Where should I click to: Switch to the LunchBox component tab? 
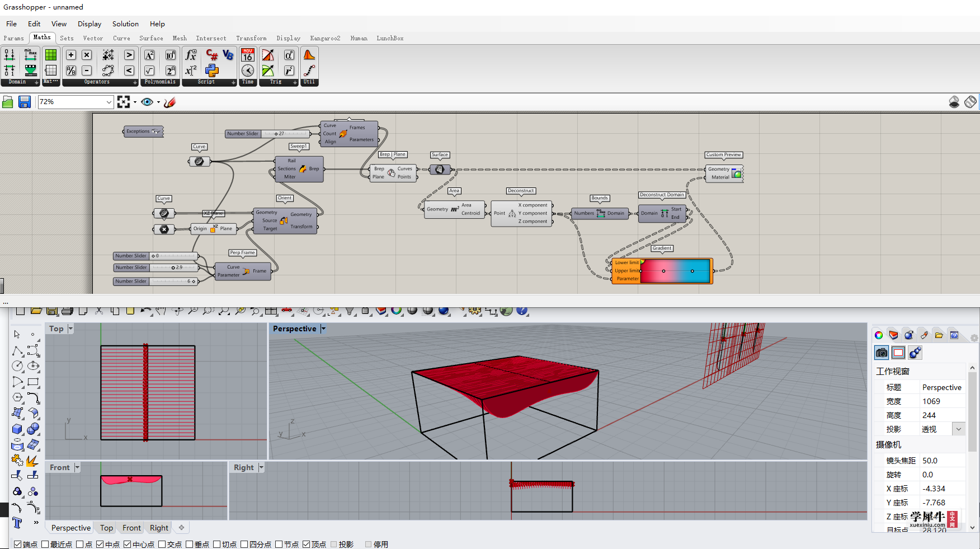pyautogui.click(x=390, y=38)
